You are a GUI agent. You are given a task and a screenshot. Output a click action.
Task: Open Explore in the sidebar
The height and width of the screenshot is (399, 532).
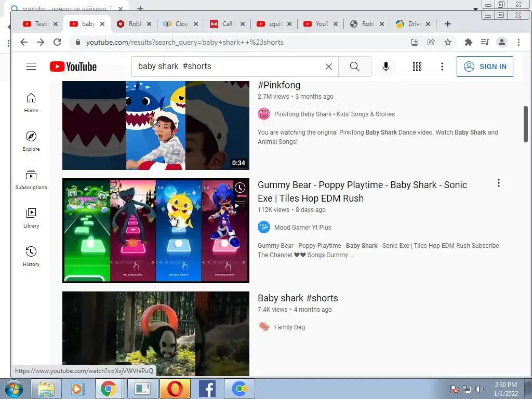pyautogui.click(x=31, y=141)
